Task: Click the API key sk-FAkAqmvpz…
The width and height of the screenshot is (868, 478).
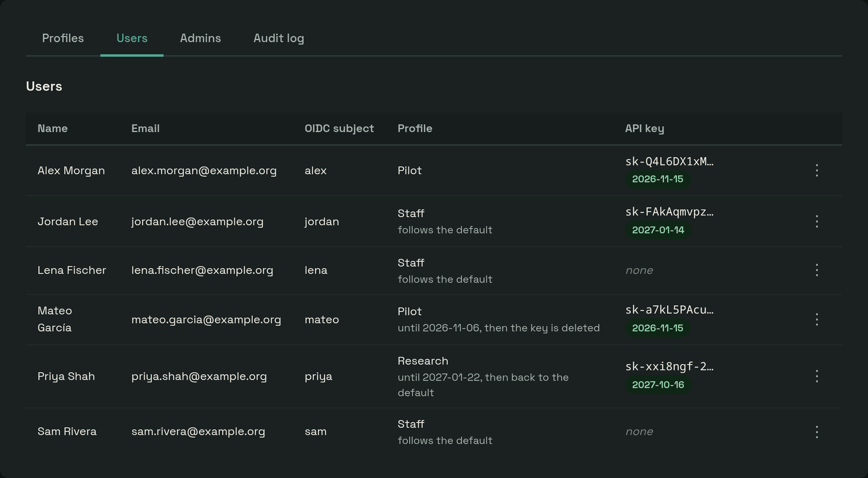Action: 670,212
